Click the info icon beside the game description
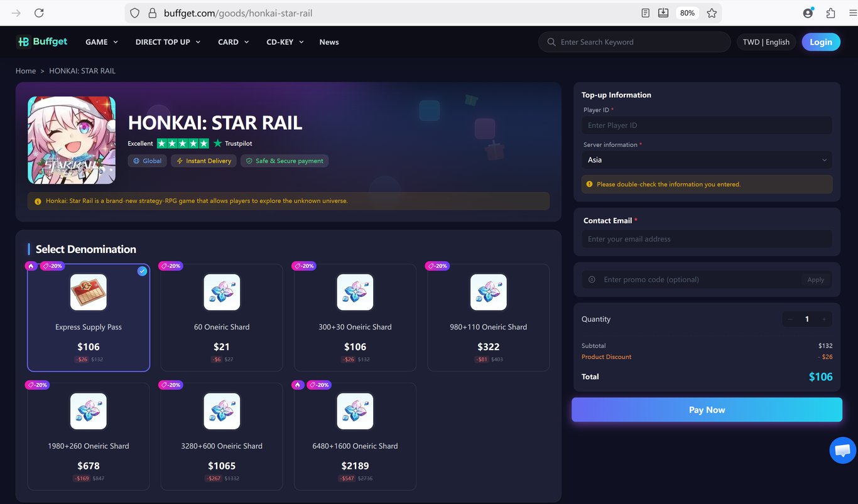 click(x=38, y=201)
